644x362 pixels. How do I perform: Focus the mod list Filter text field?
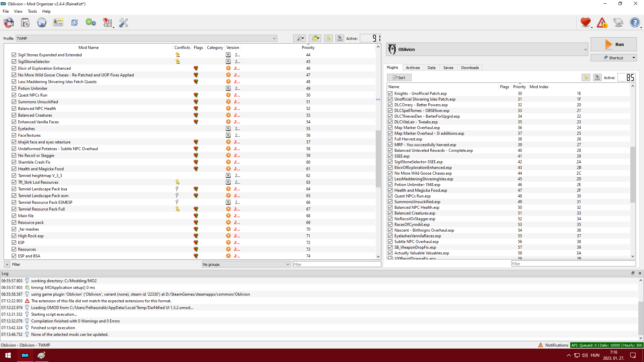click(337, 264)
